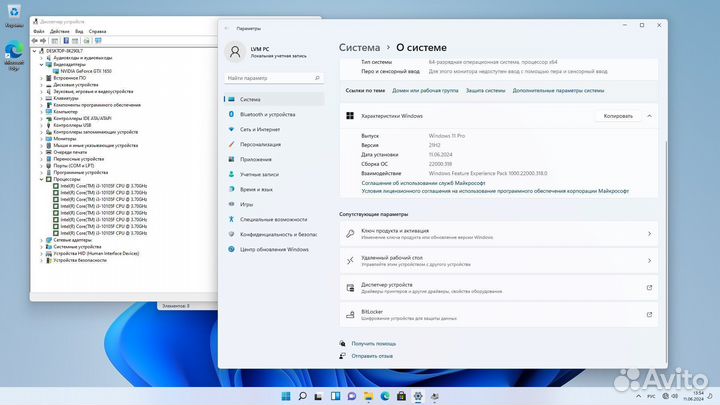Expand Мониторы node
The image size is (720, 405).
pos(41,139)
